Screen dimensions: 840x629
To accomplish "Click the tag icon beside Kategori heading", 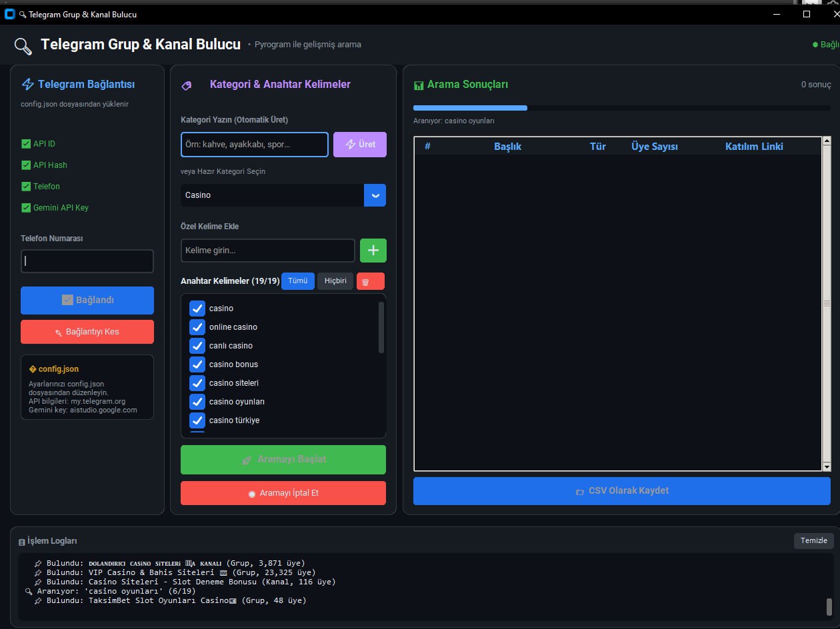I will (x=187, y=85).
